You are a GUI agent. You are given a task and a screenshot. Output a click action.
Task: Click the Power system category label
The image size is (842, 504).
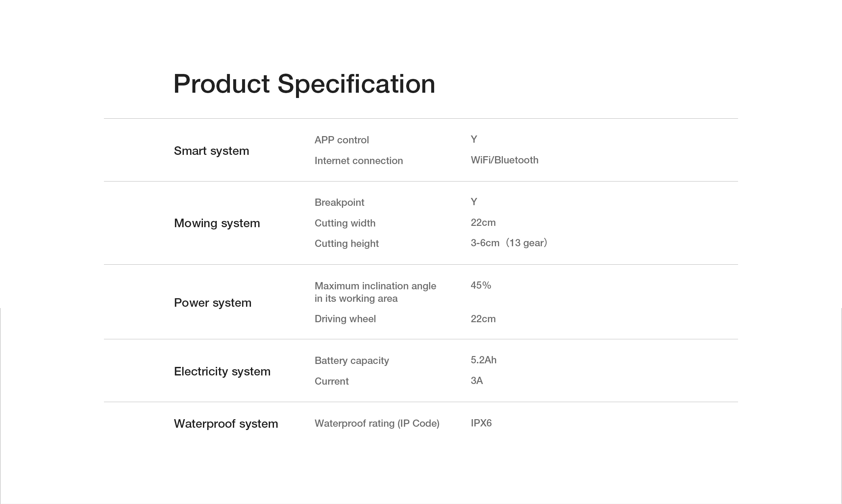[x=212, y=302]
